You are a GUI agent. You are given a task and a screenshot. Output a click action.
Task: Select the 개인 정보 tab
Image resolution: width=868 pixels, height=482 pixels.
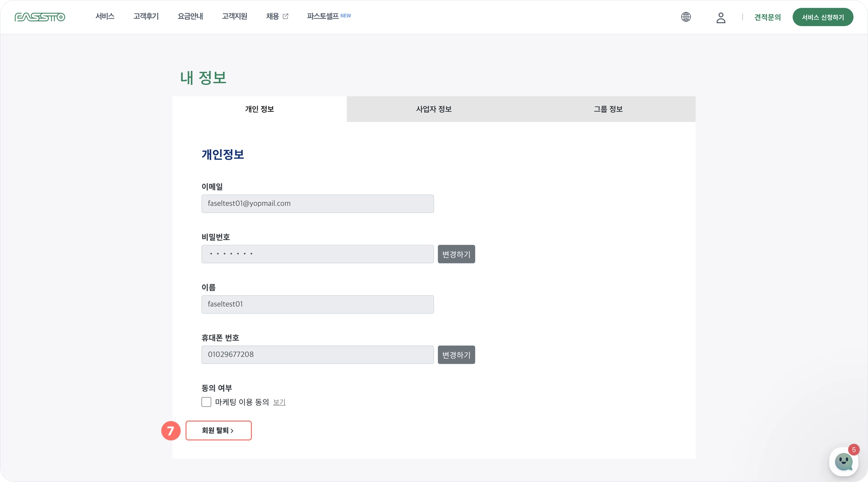259,109
